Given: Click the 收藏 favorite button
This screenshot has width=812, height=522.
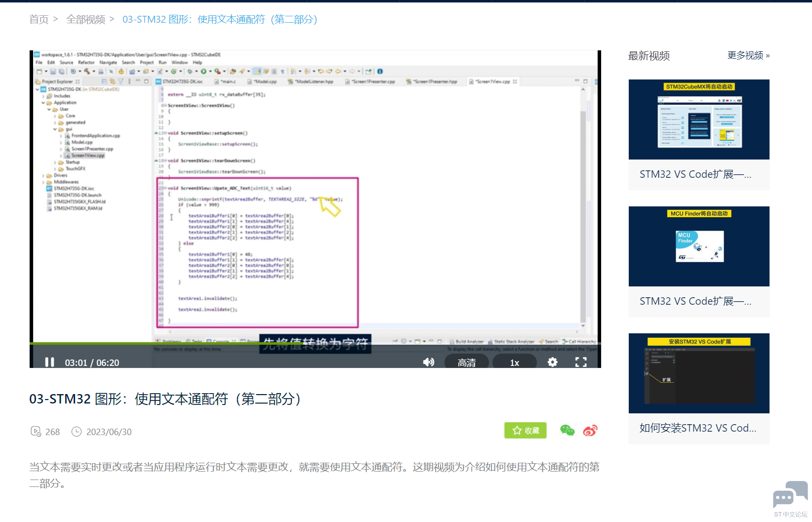Looking at the screenshot, I should pos(525,430).
